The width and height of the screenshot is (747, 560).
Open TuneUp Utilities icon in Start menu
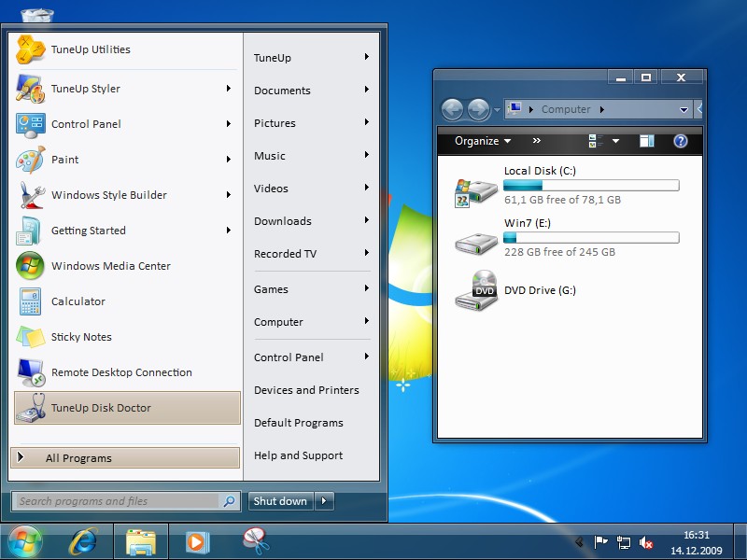coord(30,49)
